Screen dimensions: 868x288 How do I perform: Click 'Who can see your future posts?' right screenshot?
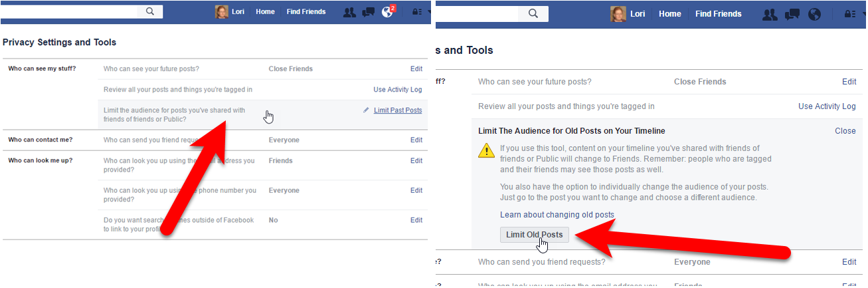(x=535, y=82)
